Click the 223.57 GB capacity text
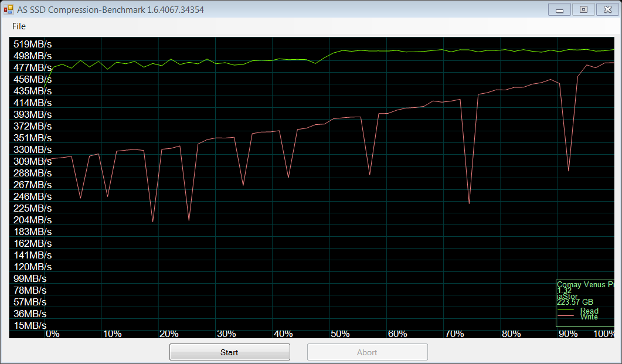 (575, 302)
